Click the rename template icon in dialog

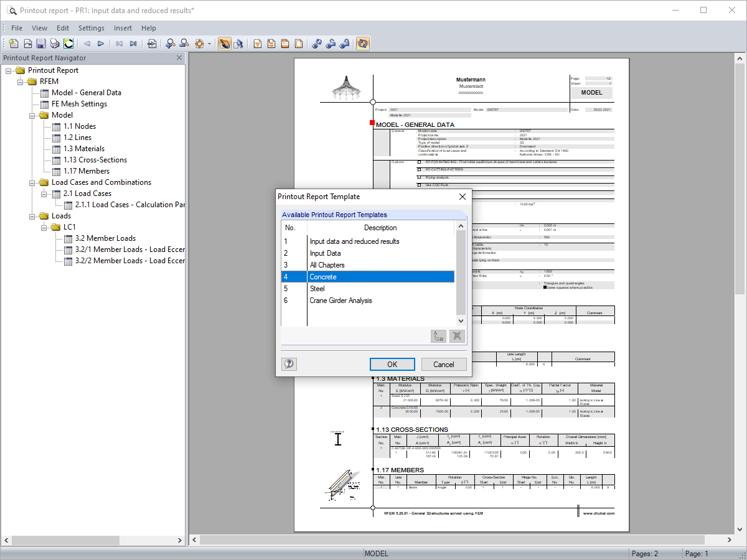[x=438, y=336]
